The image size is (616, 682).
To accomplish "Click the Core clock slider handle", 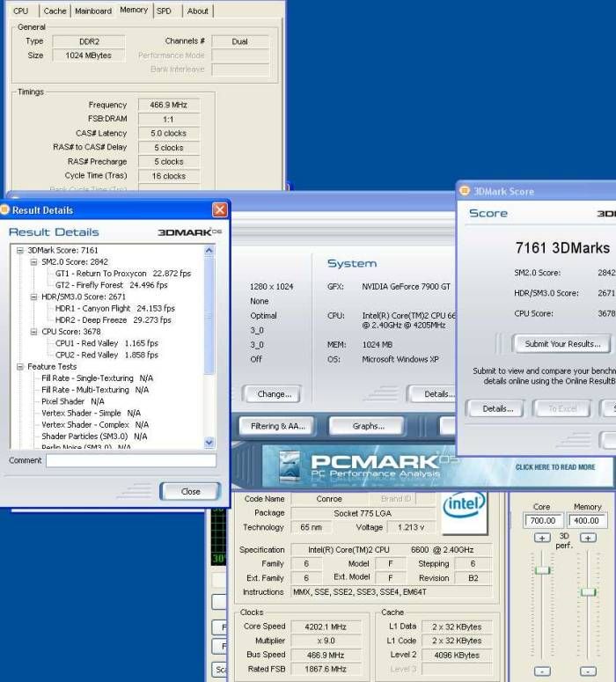I will coord(542,570).
